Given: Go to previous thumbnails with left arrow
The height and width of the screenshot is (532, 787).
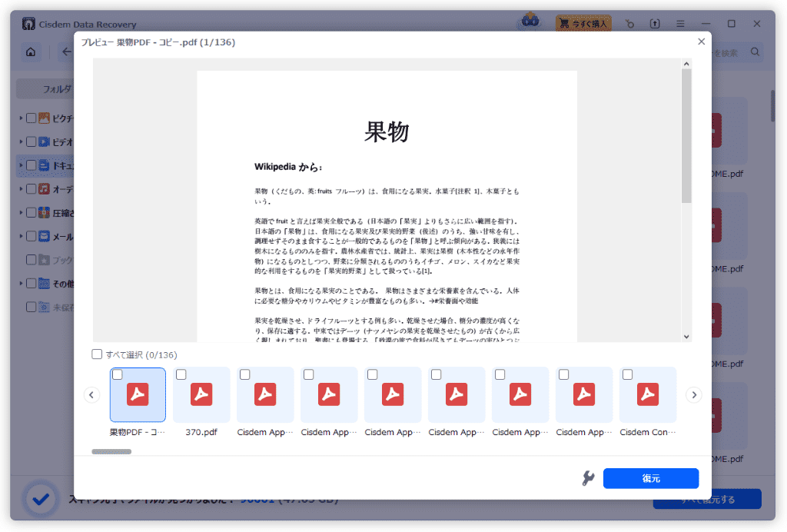Looking at the screenshot, I should click(x=92, y=395).
